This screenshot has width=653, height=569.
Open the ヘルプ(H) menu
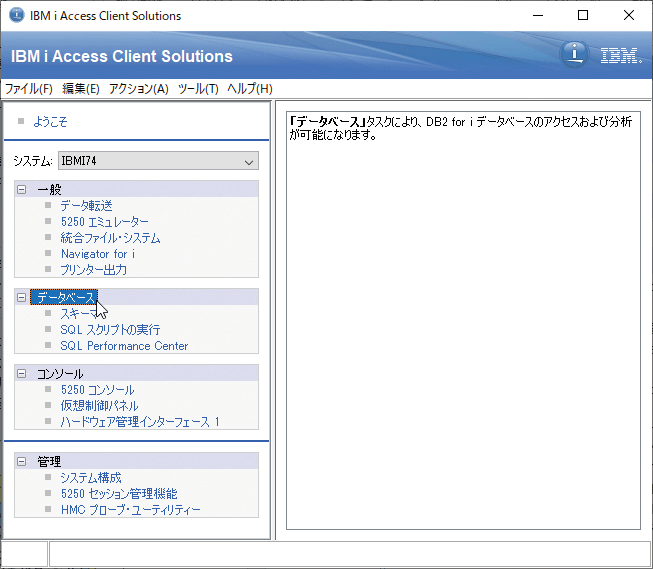click(x=249, y=89)
